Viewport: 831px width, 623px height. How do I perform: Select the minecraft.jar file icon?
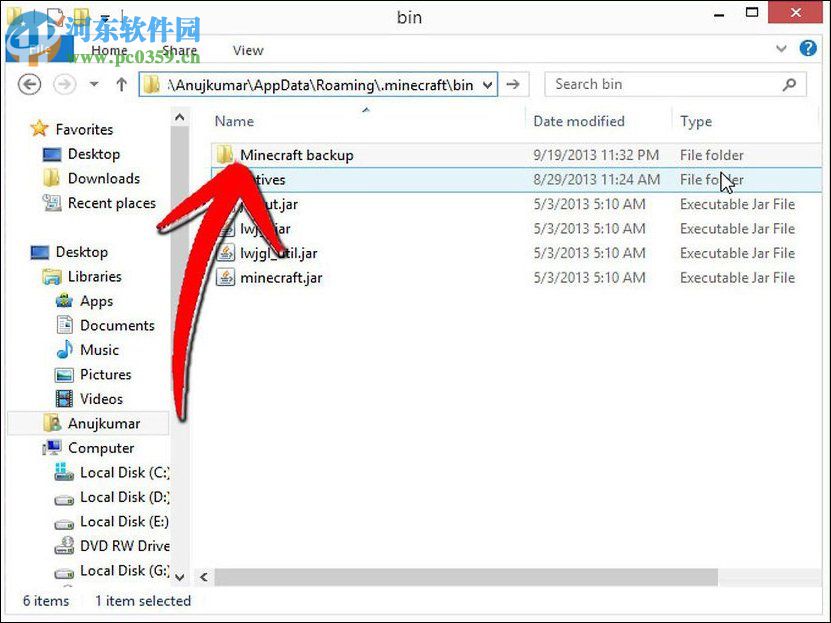(225, 277)
